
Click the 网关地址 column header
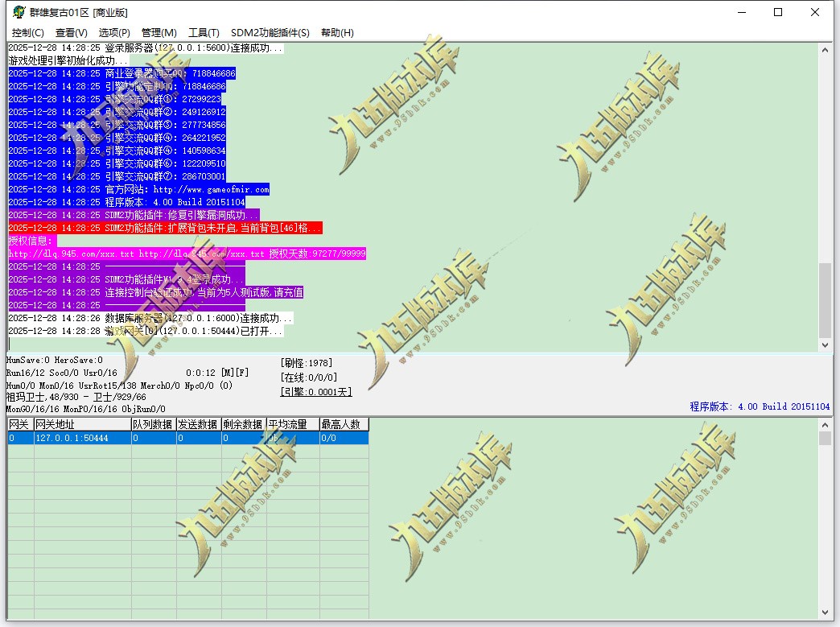point(83,424)
